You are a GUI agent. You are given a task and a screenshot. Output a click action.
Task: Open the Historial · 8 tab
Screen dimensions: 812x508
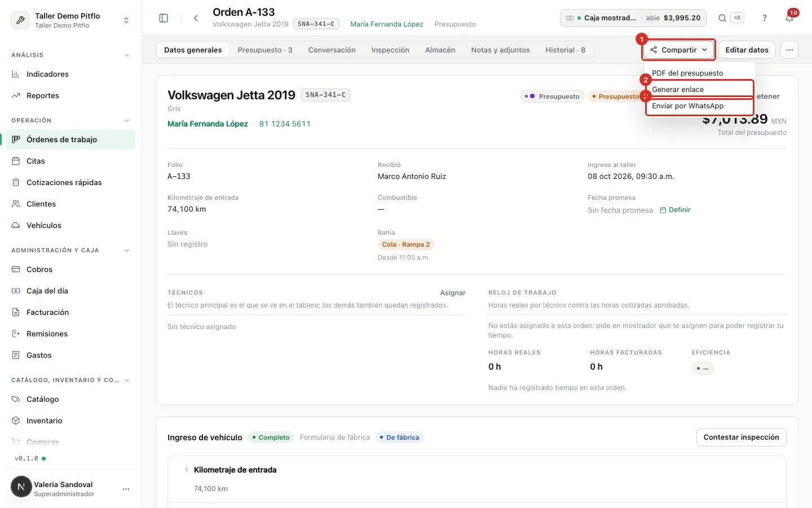pyautogui.click(x=565, y=50)
